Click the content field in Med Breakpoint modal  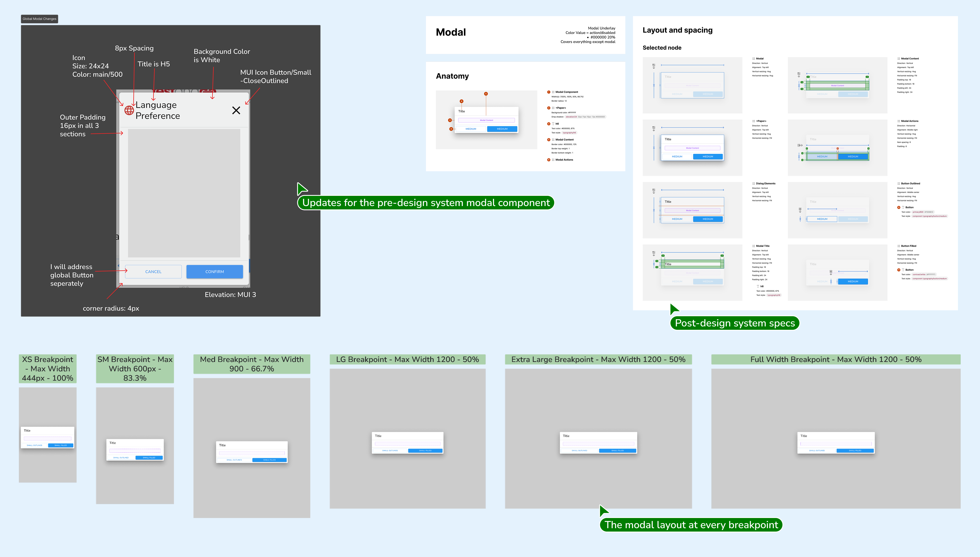click(x=252, y=453)
